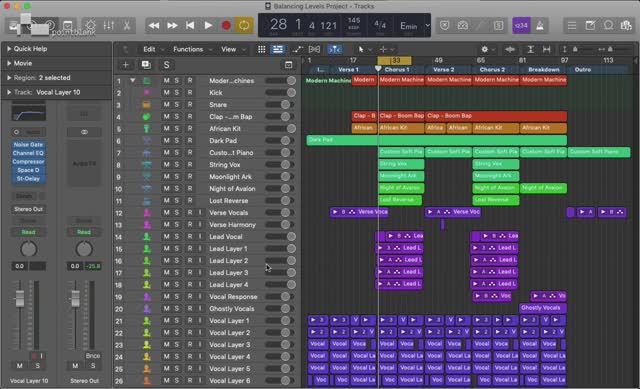Show the Flex editing view

[314, 49]
